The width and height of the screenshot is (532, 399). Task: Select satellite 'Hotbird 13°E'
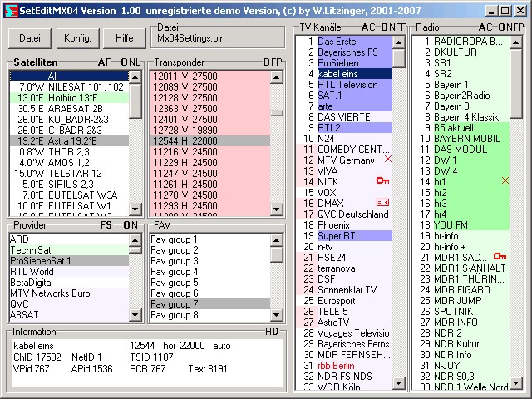69,98
